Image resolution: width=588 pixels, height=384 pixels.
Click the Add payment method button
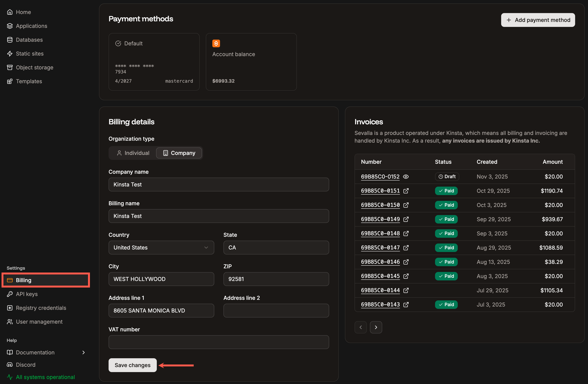tap(538, 20)
